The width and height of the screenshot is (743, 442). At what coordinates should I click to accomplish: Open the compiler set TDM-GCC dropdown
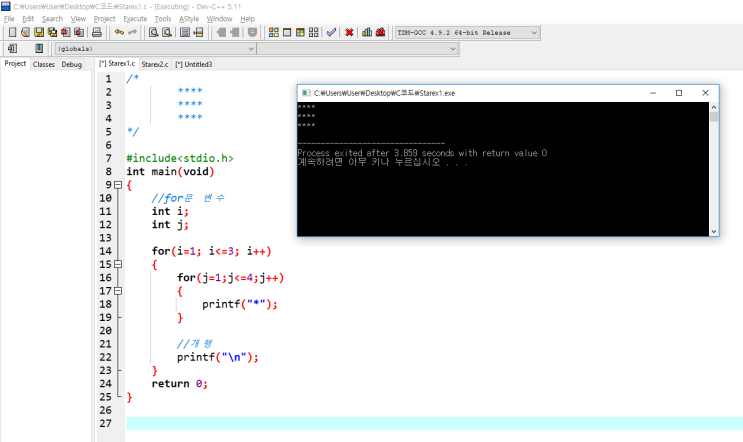coord(467,33)
